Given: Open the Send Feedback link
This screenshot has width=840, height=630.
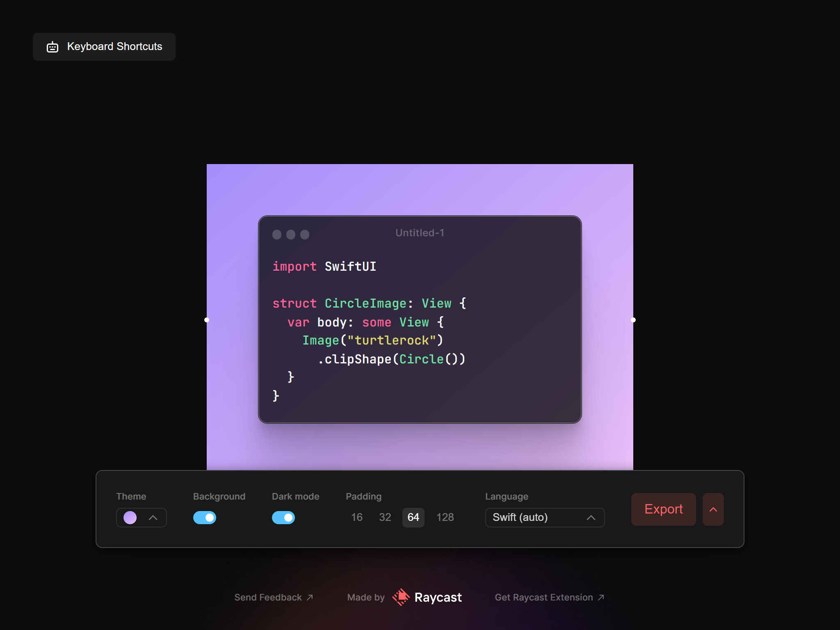Looking at the screenshot, I should pos(268,598).
